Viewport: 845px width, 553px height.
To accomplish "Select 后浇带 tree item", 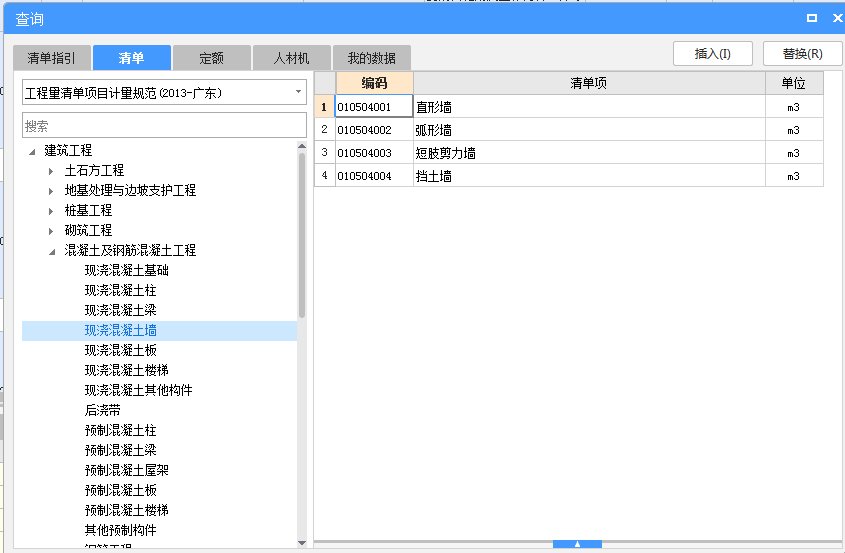I will pyautogui.click(x=102, y=410).
